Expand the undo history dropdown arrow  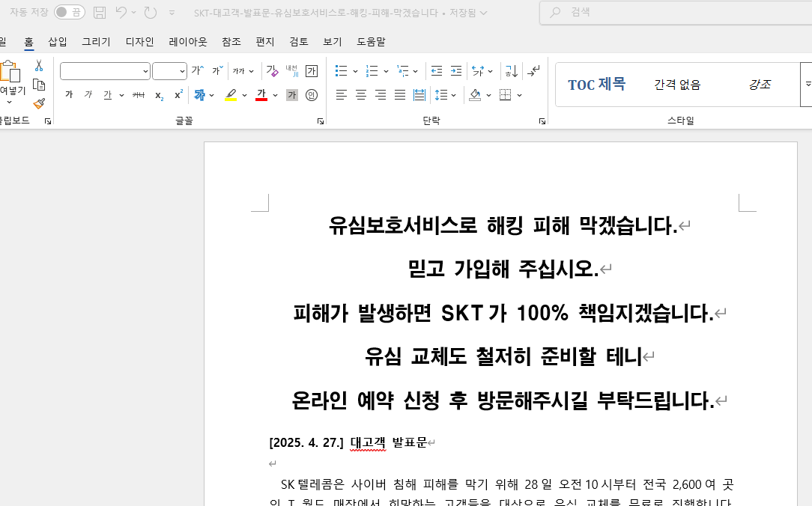point(133,13)
